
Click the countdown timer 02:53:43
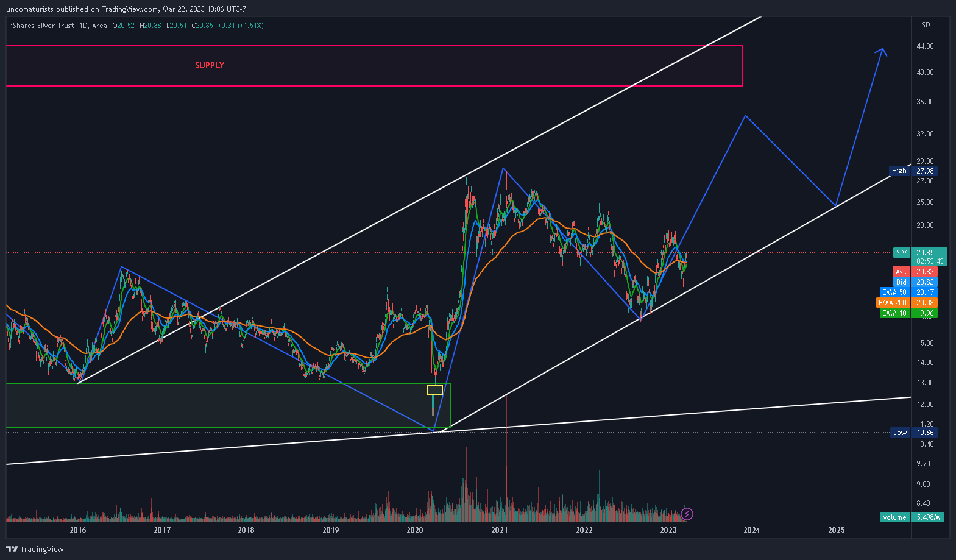pos(930,261)
